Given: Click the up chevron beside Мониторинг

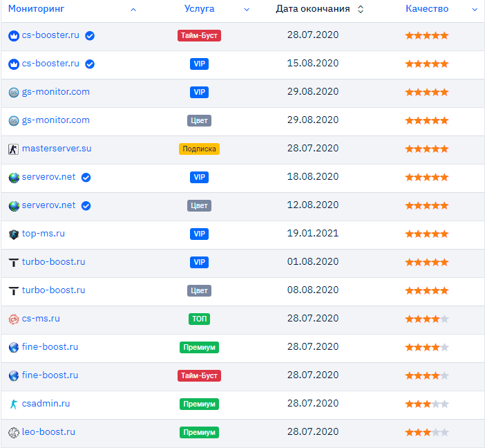Looking at the screenshot, I should coord(133,10).
